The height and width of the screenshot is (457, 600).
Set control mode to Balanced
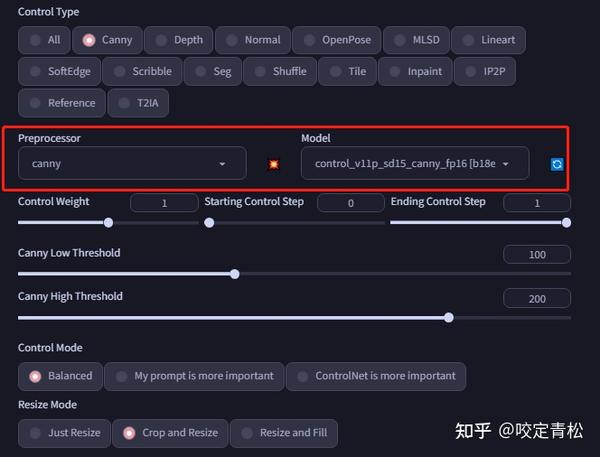(60, 376)
